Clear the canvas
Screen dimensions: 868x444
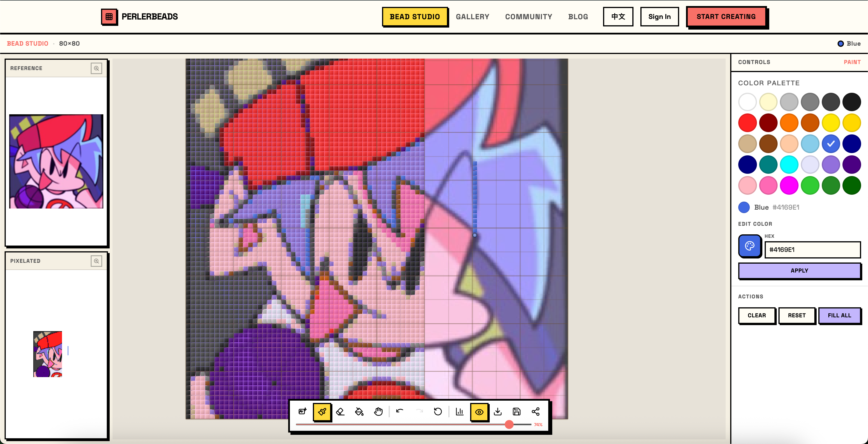pos(756,315)
